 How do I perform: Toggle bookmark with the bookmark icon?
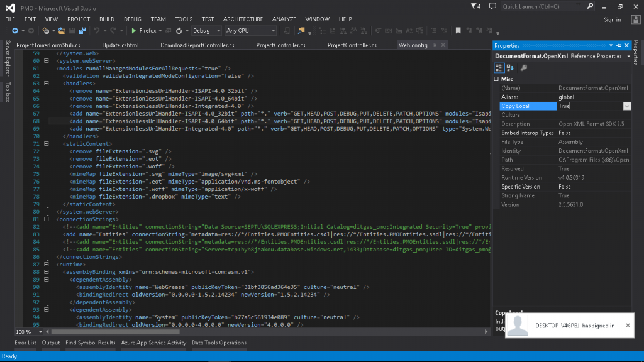[458, 31]
